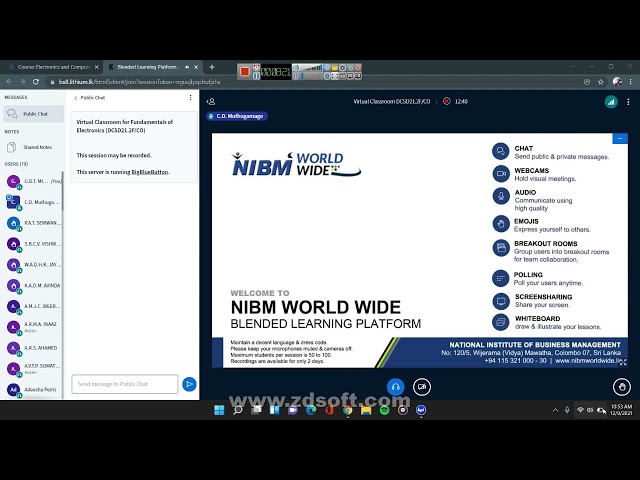
Task: Open Spotify from taskbar
Action: 384,410
